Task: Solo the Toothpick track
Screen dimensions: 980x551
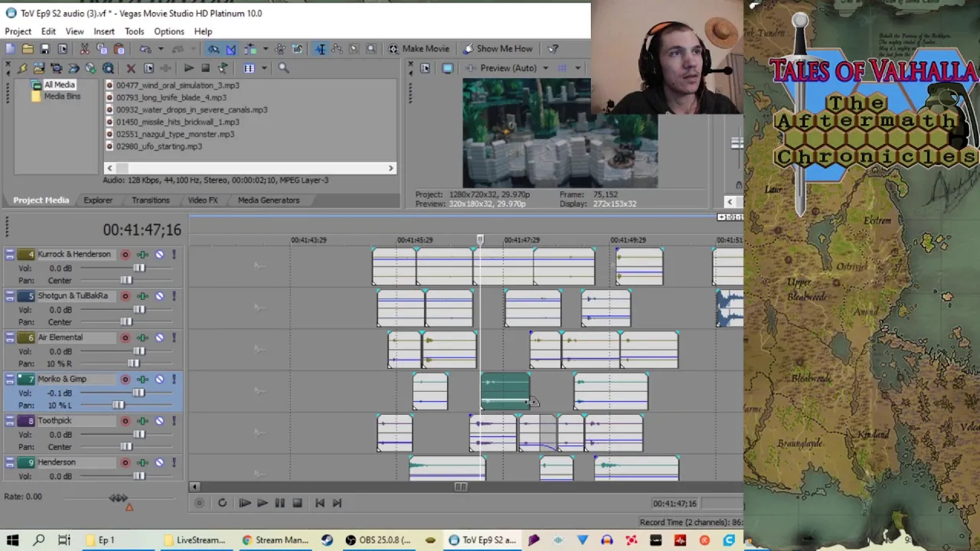Action: point(174,421)
